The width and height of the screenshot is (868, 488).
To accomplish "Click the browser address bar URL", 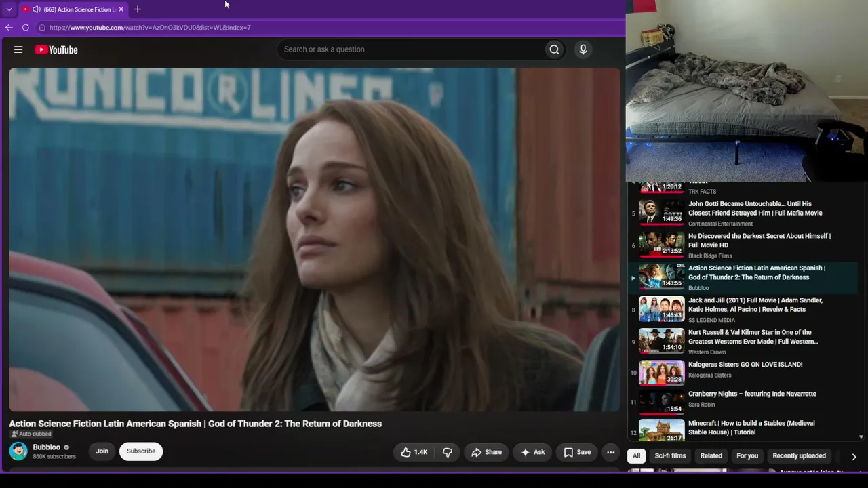I will (150, 28).
